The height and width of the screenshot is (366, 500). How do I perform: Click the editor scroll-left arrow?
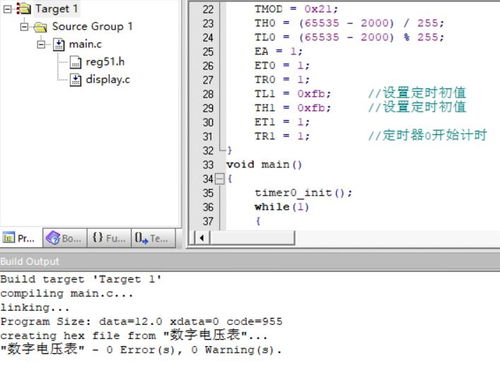click(202, 238)
